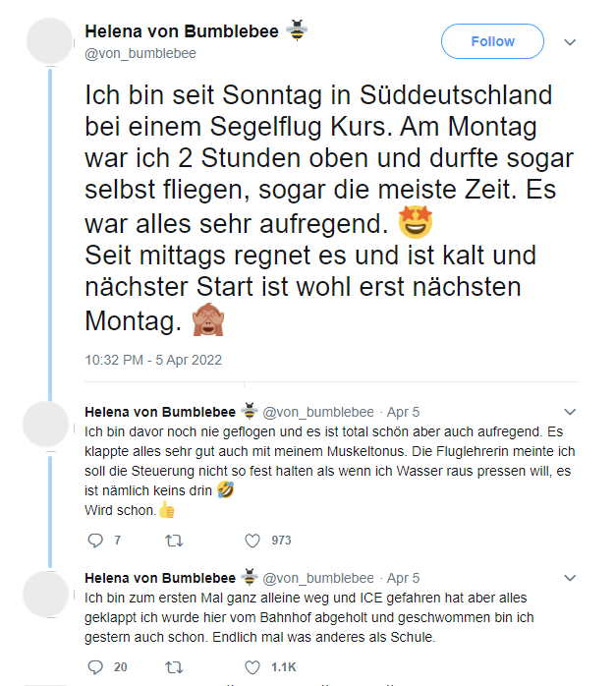Follow Helena von Bumblebee
The height and width of the screenshot is (686, 616).
tap(492, 41)
